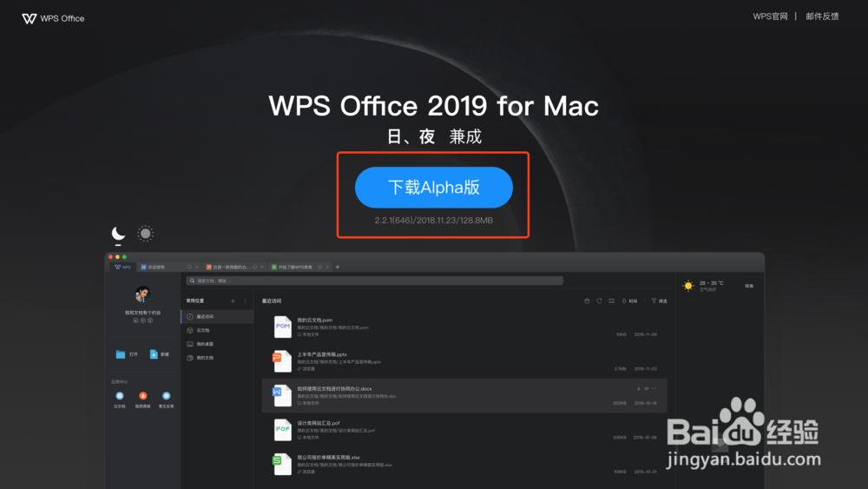Screen dimensions: 868x489
Task: Click the green S spreadsheet file icon
Action: pyautogui.click(x=281, y=464)
